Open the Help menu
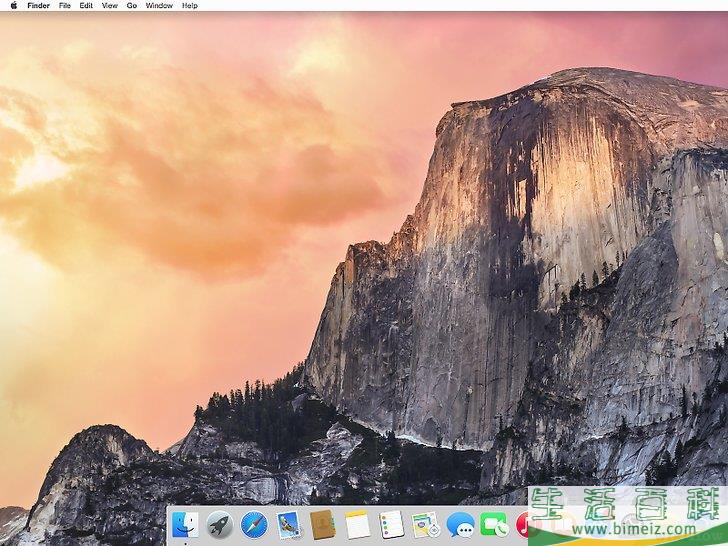The width and height of the screenshot is (728, 546). pos(189,6)
